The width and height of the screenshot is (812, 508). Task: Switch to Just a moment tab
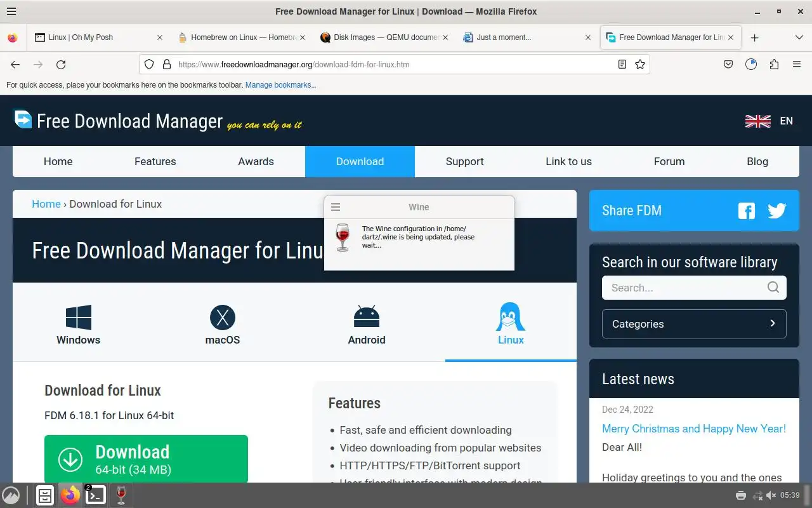coord(528,37)
